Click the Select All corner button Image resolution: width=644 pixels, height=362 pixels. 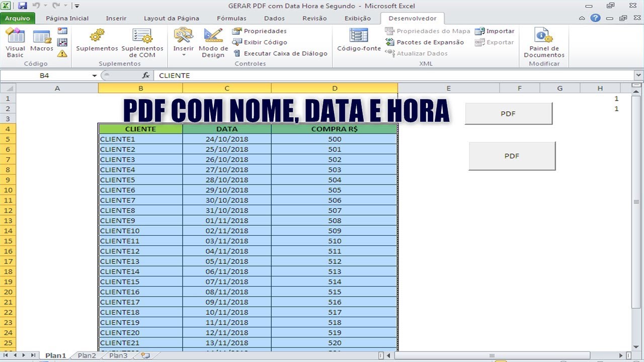coord(8,88)
